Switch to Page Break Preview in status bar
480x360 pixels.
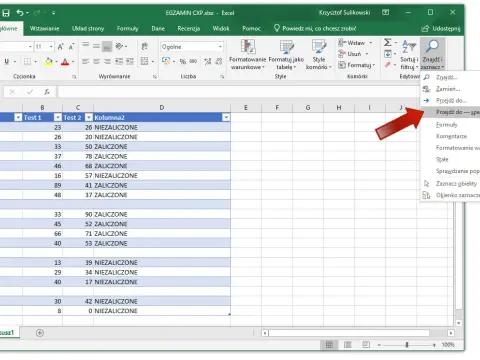pyautogui.click(x=366, y=345)
